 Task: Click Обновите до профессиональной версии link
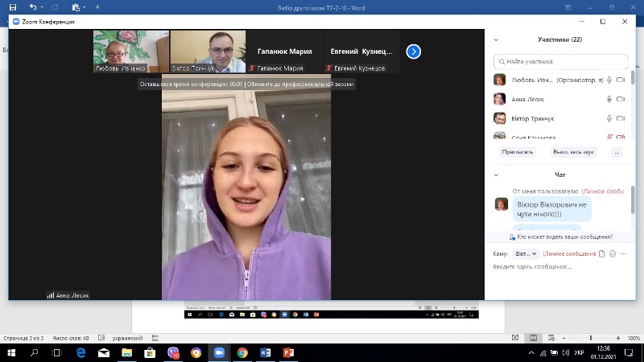click(x=299, y=84)
